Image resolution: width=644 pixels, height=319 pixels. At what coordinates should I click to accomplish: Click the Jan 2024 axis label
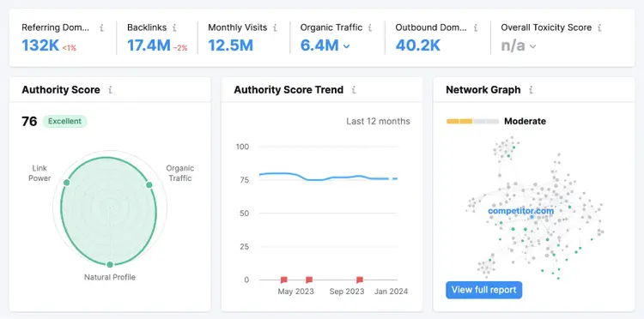[391, 292]
